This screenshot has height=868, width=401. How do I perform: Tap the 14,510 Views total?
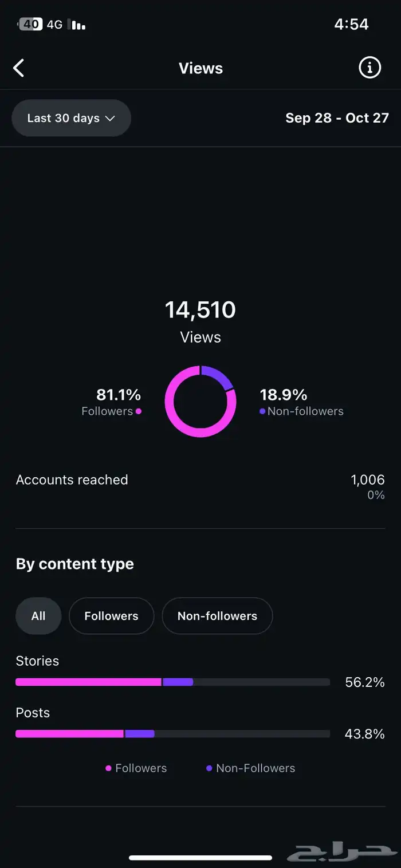tap(200, 310)
